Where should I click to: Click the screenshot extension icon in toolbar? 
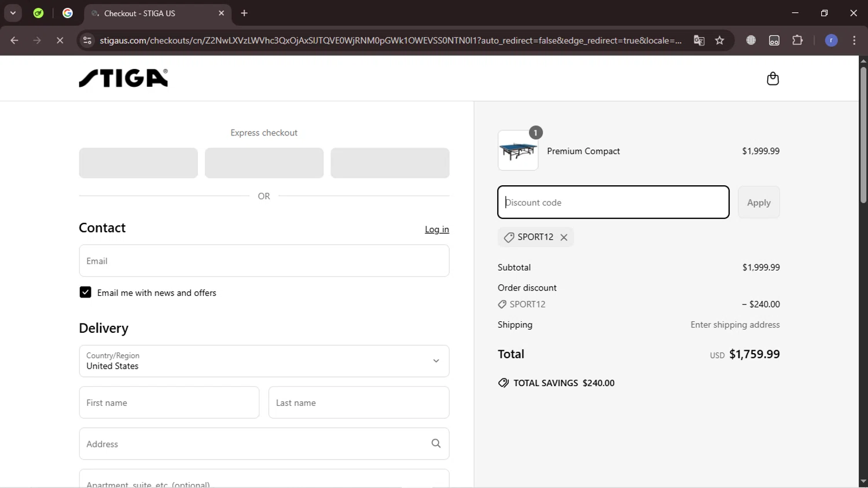tap(774, 41)
